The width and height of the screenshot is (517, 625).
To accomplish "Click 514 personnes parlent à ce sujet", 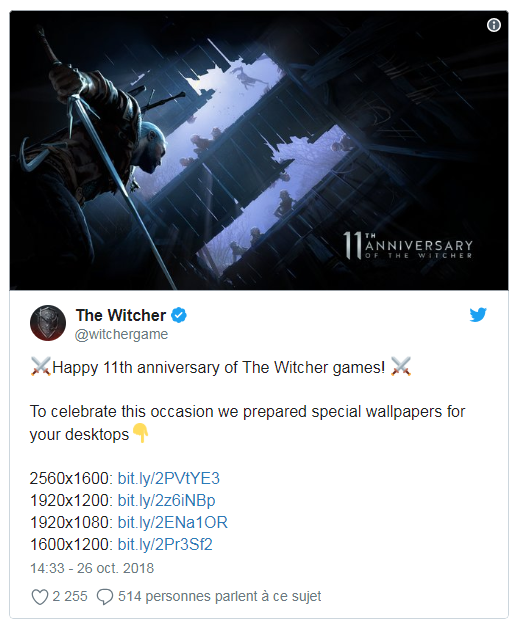I will (x=219, y=596).
